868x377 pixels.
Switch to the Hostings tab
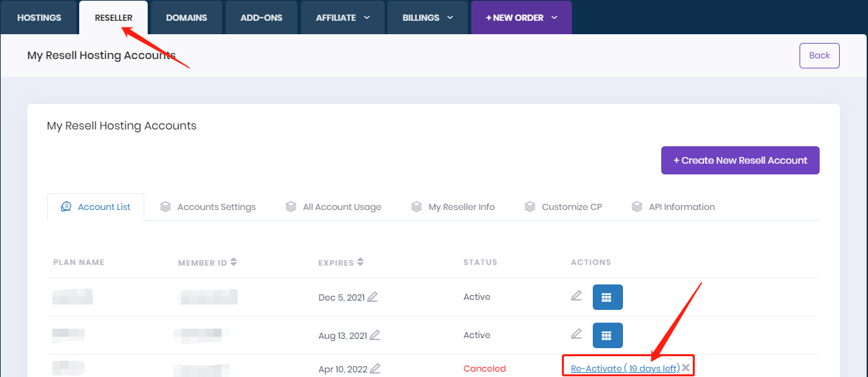39,18
